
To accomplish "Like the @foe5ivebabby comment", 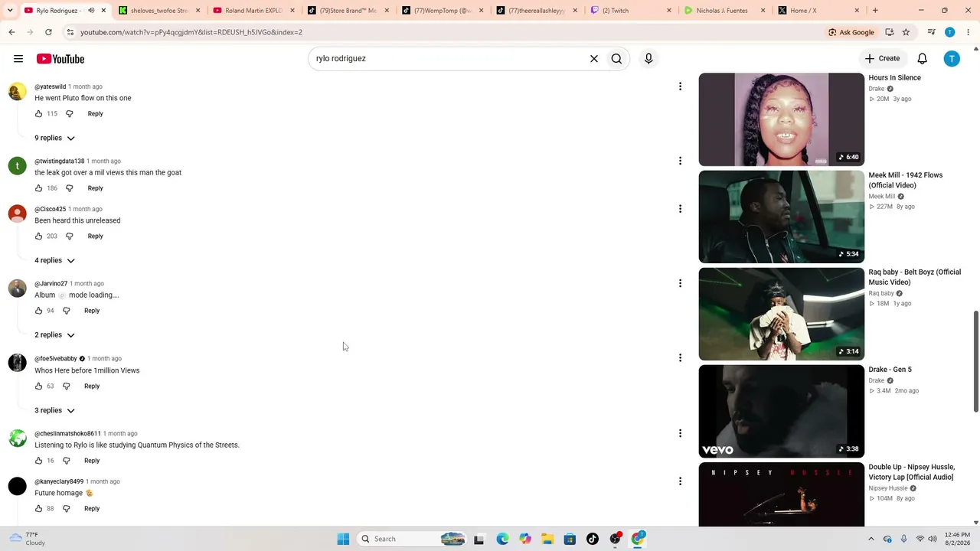I will 38,386.
